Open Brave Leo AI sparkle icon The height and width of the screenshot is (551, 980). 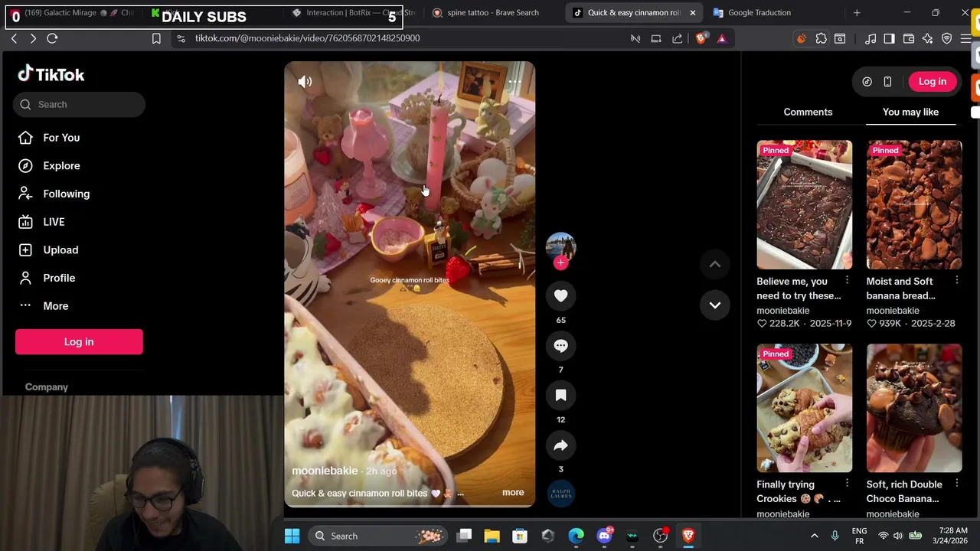click(x=928, y=38)
